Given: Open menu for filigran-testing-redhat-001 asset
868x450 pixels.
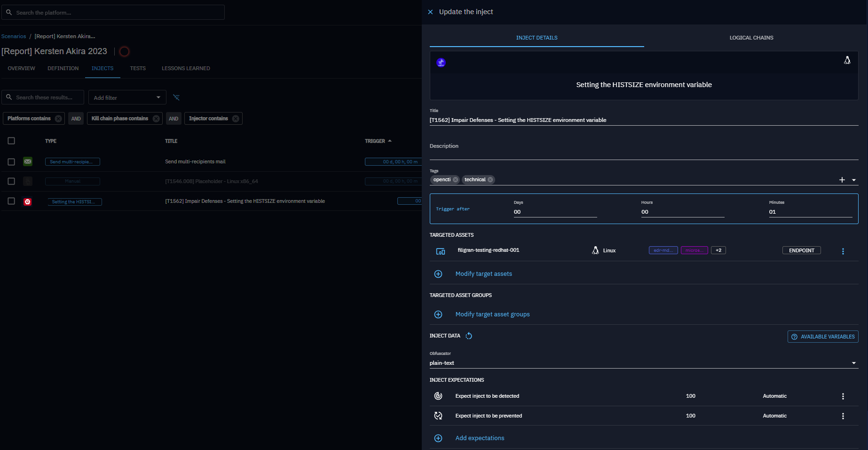Looking at the screenshot, I should coord(843,251).
